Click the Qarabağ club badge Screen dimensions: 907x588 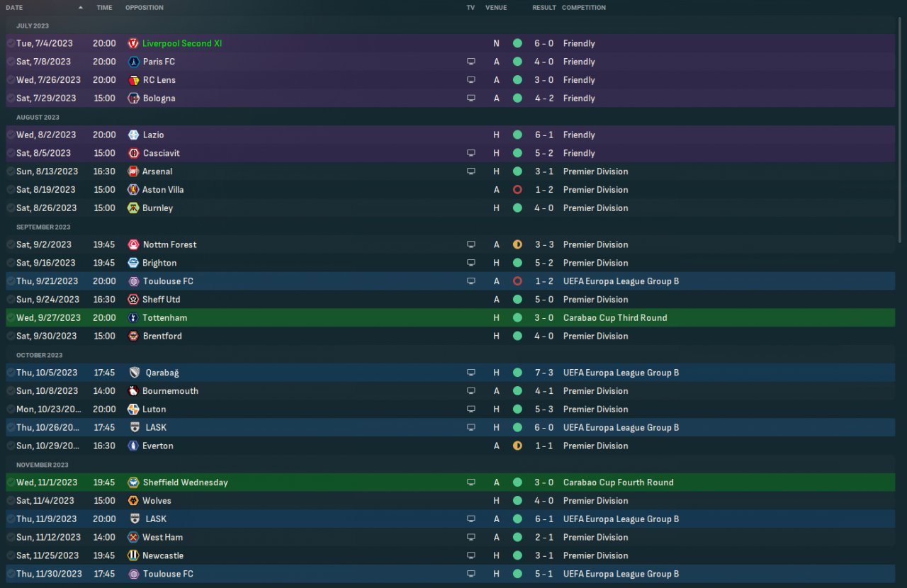(135, 373)
